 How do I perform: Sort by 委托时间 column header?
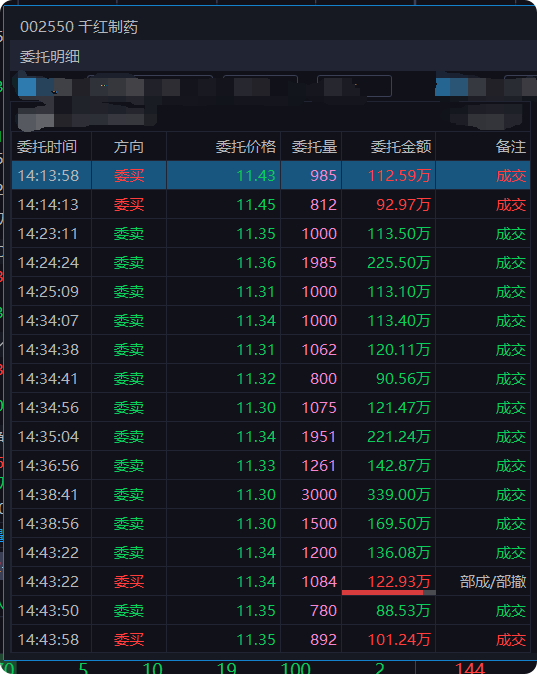pyautogui.click(x=47, y=147)
